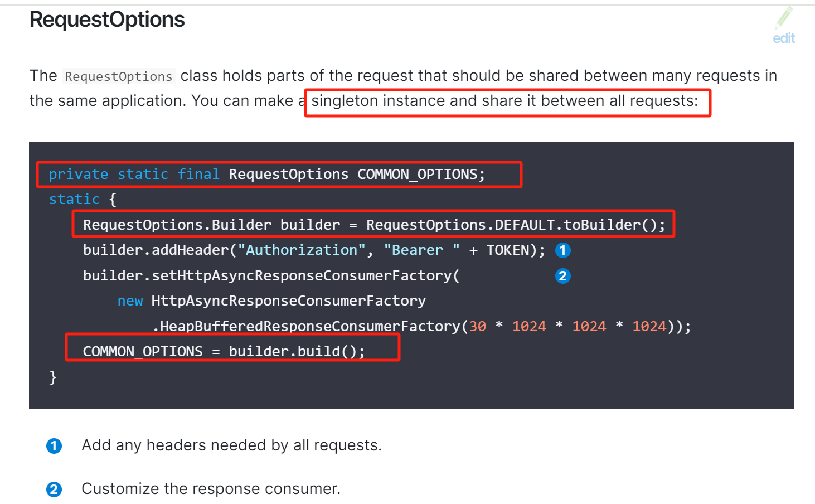Click the builder.setHttpAsyncResponseConsumerFactory( code line
The image size is (815, 504).
coord(271,275)
